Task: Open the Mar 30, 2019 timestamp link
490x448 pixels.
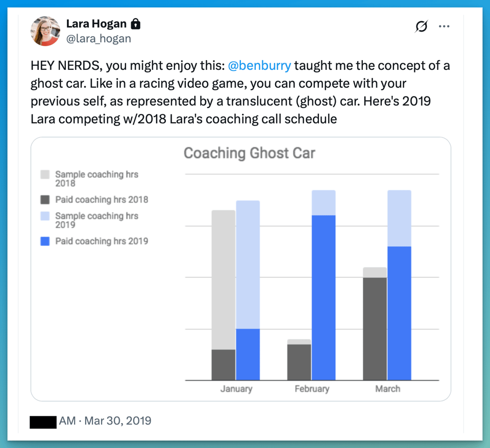Action: pos(117,421)
